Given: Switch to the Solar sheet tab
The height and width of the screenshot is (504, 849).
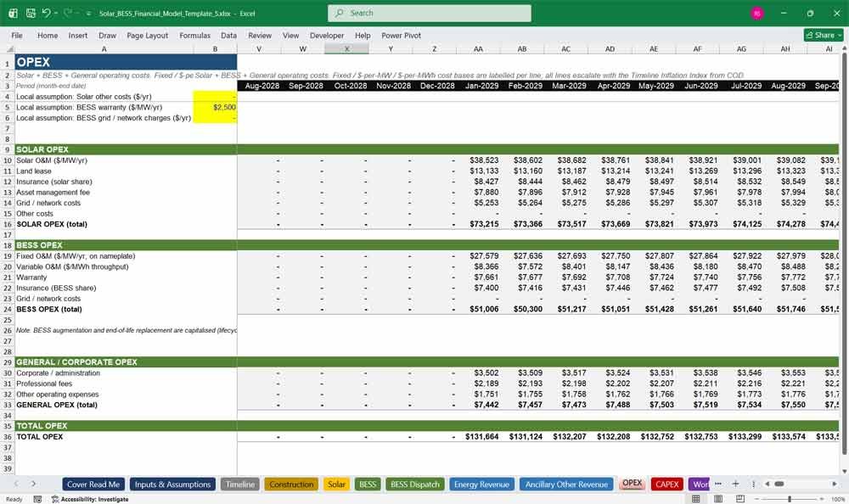Looking at the screenshot, I should [x=336, y=484].
